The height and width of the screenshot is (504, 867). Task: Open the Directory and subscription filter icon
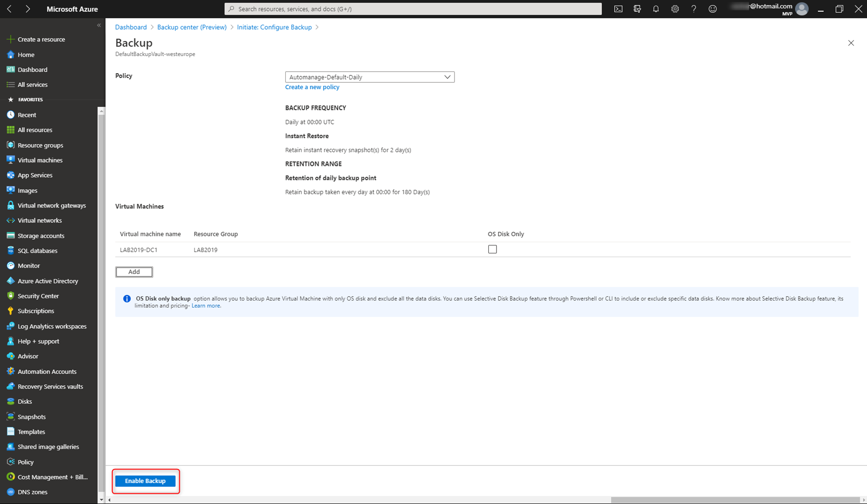tap(637, 9)
